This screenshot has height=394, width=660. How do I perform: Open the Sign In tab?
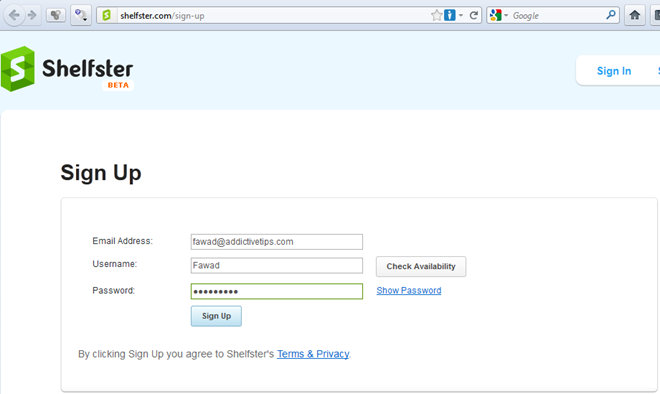[x=614, y=71]
